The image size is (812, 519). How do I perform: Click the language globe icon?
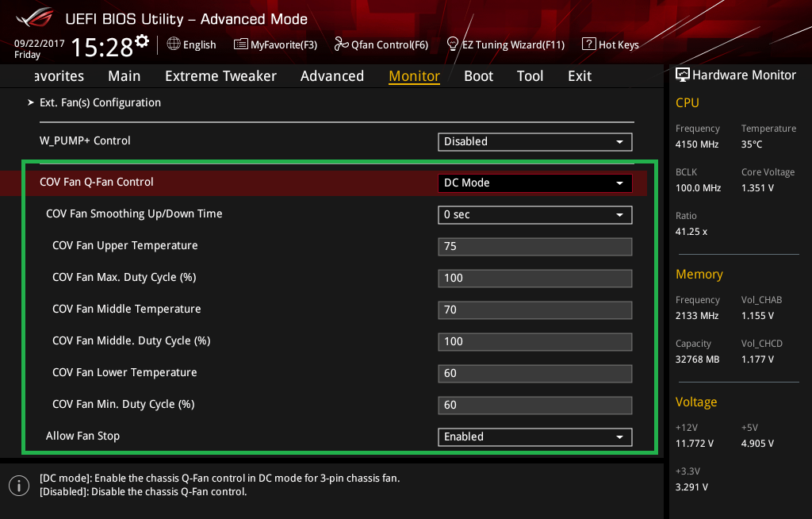pyautogui.click(x=174, y=44)
